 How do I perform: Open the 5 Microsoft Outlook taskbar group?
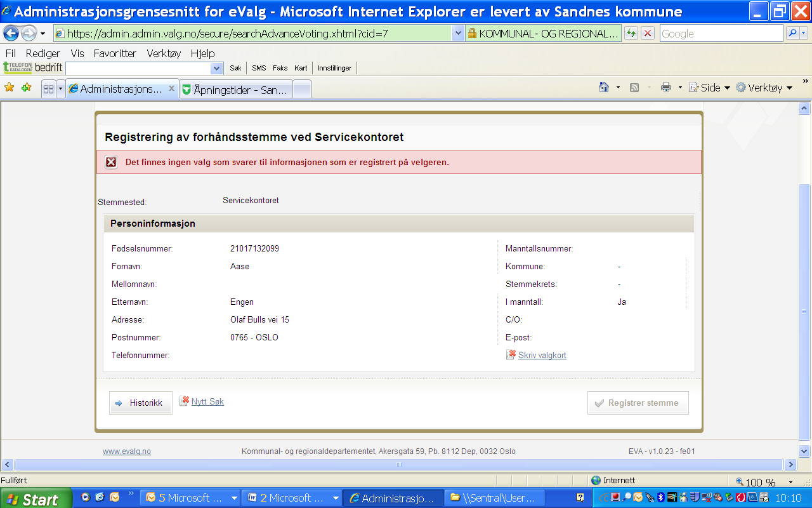point(189,498)
